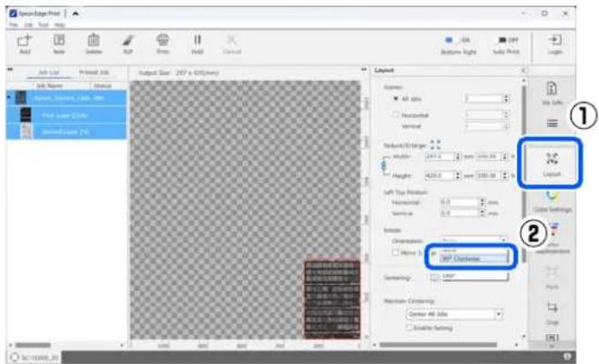The image size is (599, 364).
Task: Click the Print toolbar icon
Action: pos(162,39)
